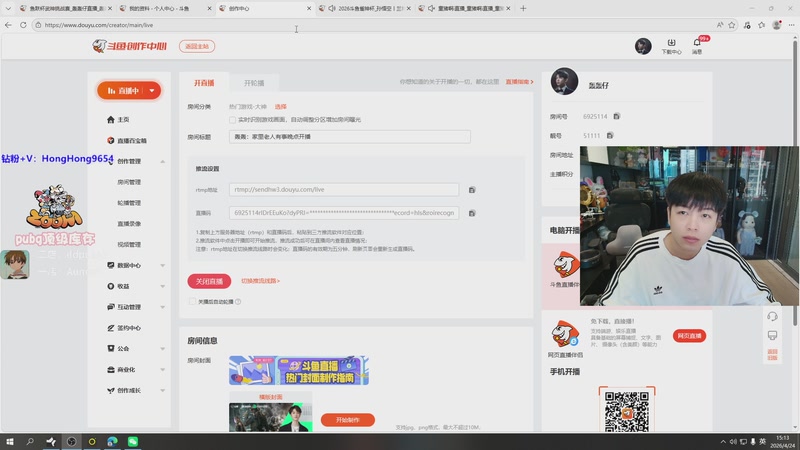This screenshot has height=450, width=800.
Task: Open 直播录像 in the sidebar menu
Action: [129, 223]
